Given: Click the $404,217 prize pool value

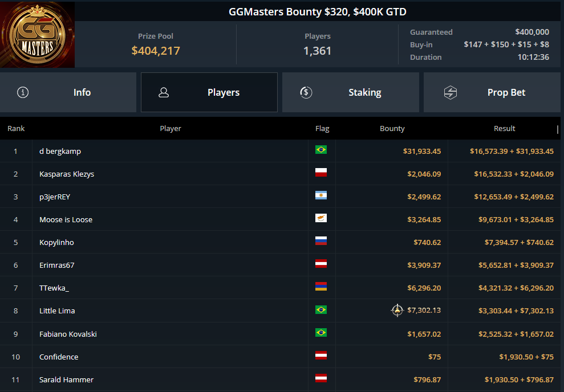Looking at the screenshot, I should [x=156, y=51].
